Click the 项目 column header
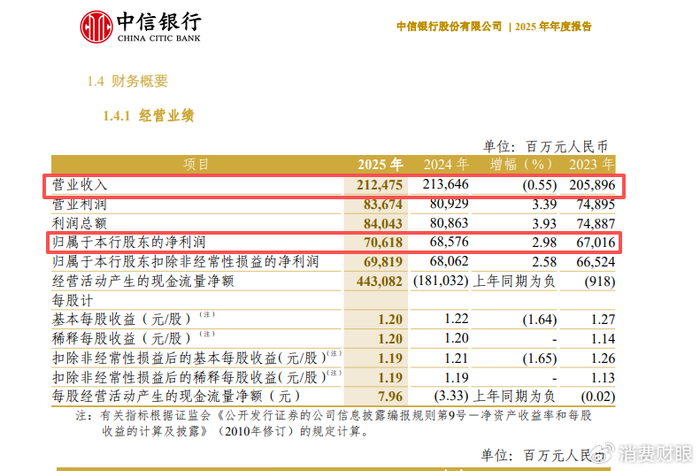700x471 pixels. [196, 164]
